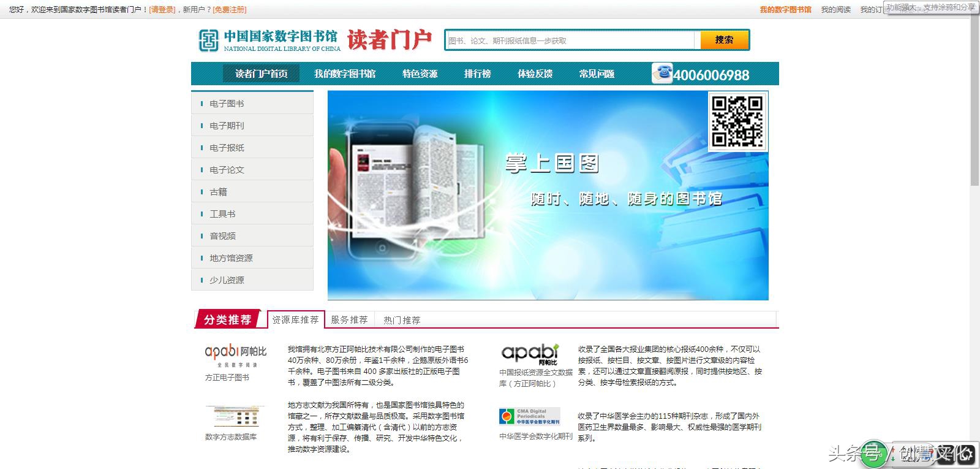Click the 读者门户 red title
The width and height of the screenshot is (980, 469).
pyautogui.click(x=390, y=40)
